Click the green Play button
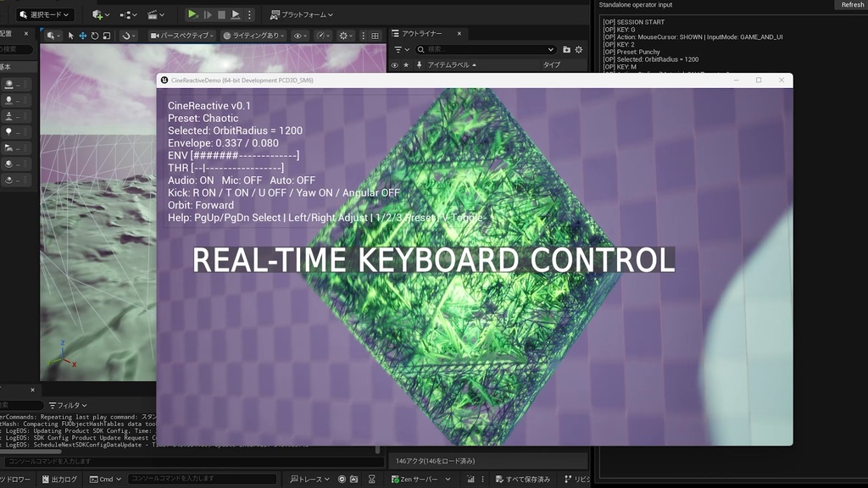The width and height of the screenshot is (868, 488). point(192,14)
